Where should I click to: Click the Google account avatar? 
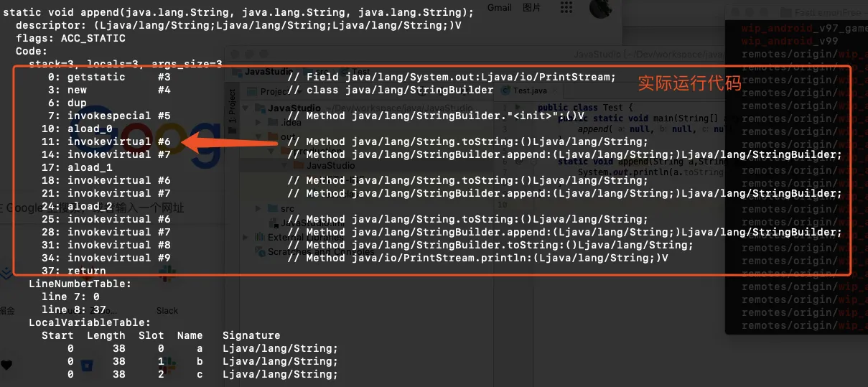coord(600,8)
